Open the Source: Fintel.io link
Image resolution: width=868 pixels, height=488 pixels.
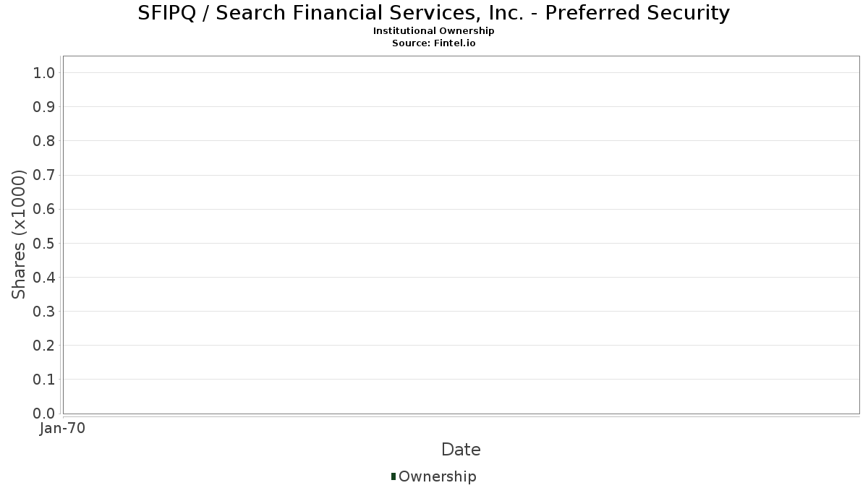(x=433, y=43)
